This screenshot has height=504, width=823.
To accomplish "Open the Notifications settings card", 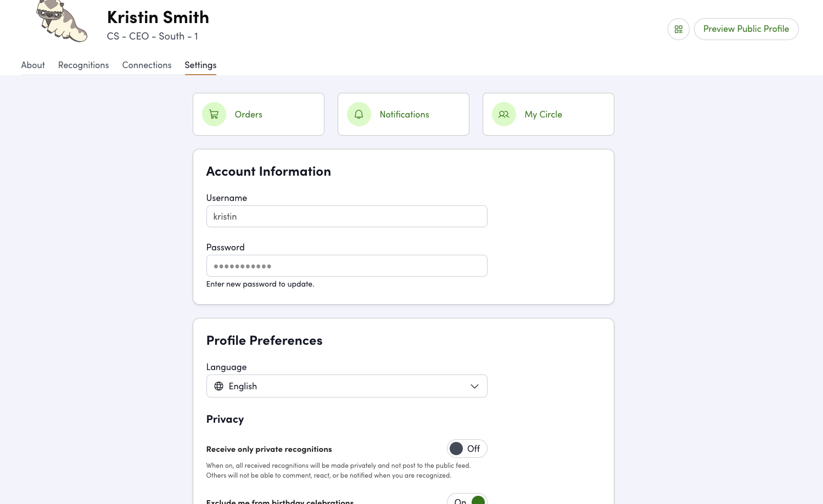I will [404, 114].
